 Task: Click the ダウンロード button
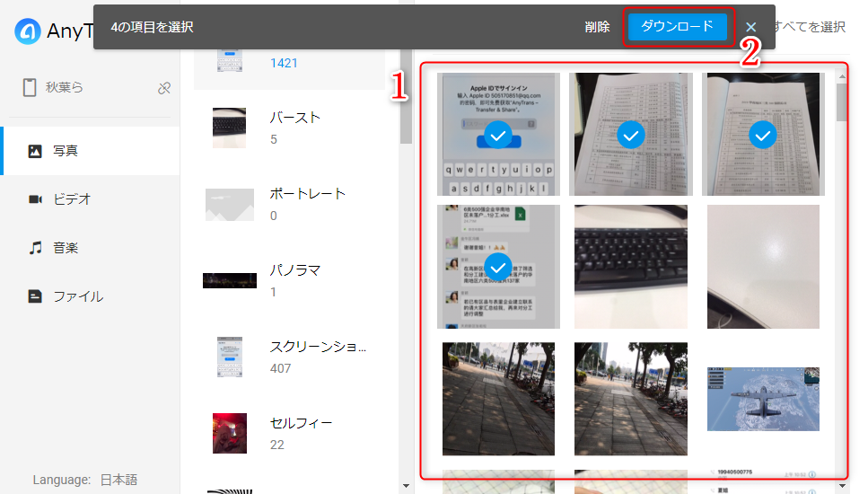(x=677, y=27)
